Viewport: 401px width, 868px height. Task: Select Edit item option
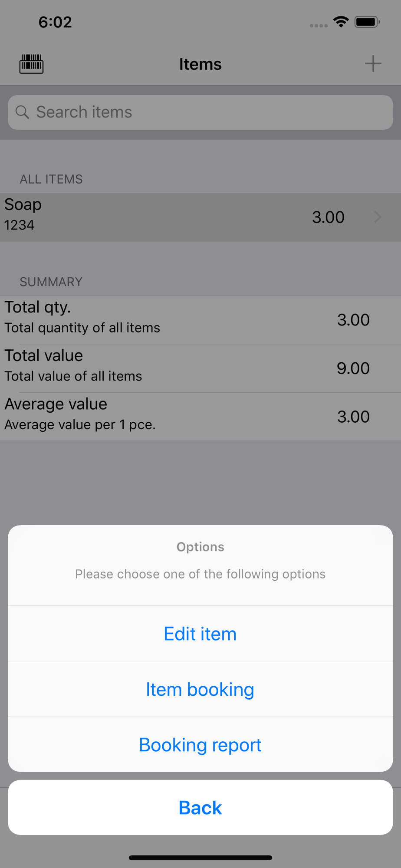click(x=200, y=634)
